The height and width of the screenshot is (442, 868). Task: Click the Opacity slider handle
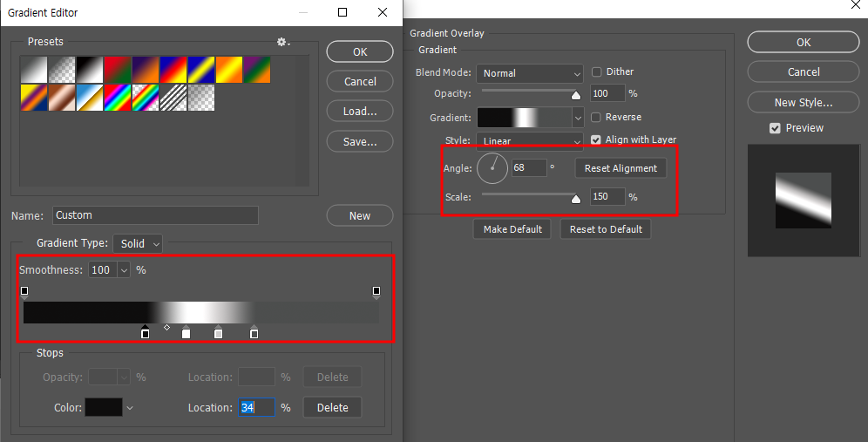pyautogui.click(x=576, y=95)
